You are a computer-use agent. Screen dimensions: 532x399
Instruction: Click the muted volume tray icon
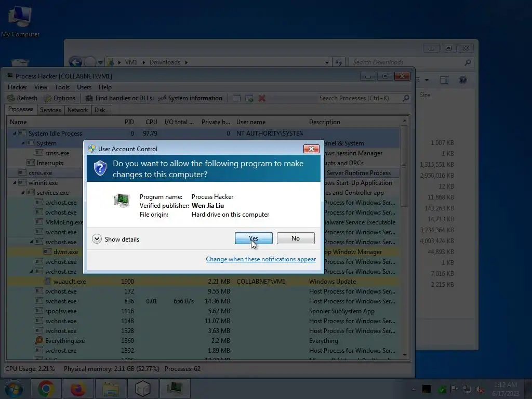pyautogui.click(x=479, y=389)
